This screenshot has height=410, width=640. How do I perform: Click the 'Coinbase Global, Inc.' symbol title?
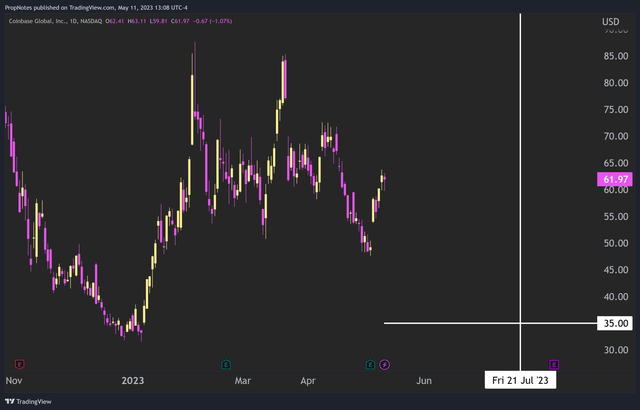38,21
